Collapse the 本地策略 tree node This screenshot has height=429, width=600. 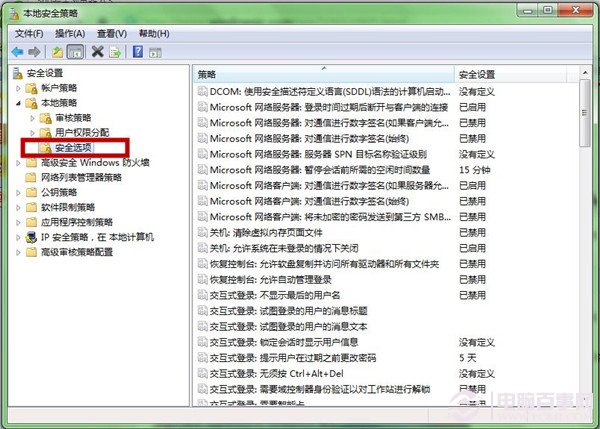pyautogui.click(x=18, y=103)
